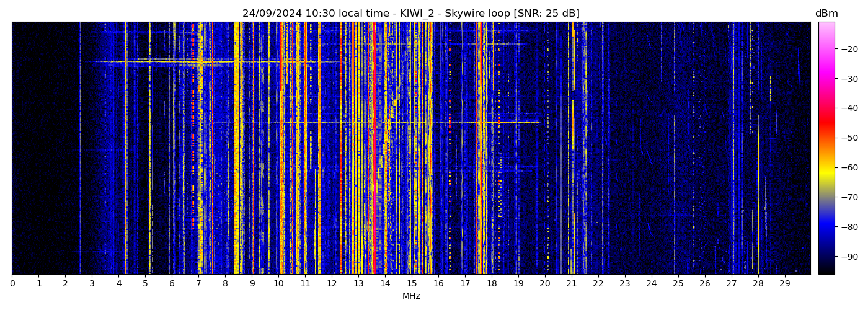Pick the blue band on the colorbar
Image resolution: width=868 pixels, height=310 pixels.
(x=826, y=226)
